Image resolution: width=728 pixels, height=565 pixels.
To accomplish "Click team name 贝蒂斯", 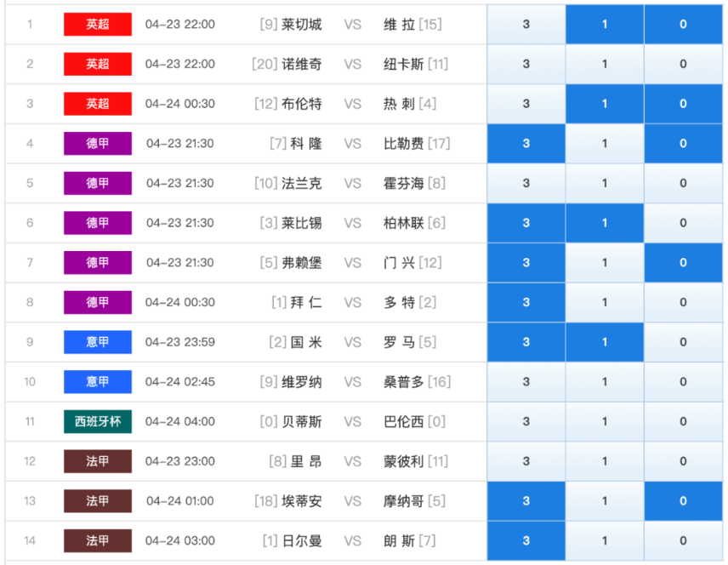I will click(x=302, y=421).
